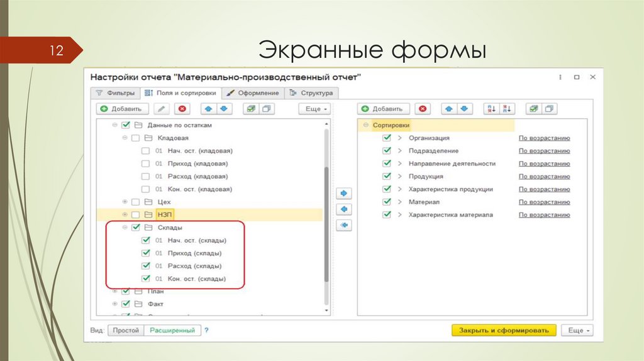
Task: Check Нач. ост. (кладовая) checkbox
Action: pyautogui.click(x=145, y=151)
